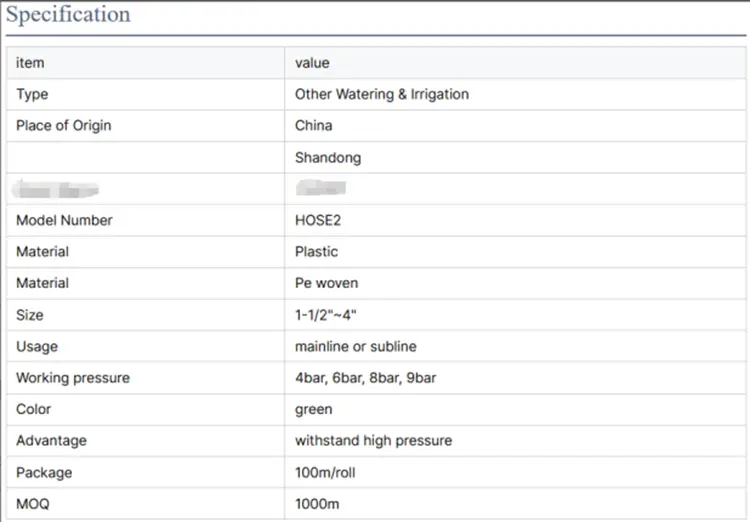The image size is (750, 522).
Task: Select the "Other Watering & Irrigation" value
Action: pyautogui.click(x=382, y=94)
